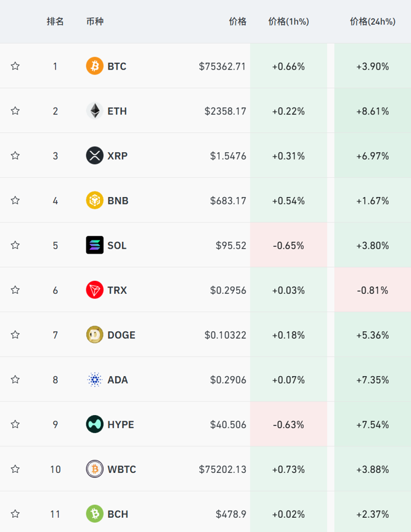The height and width of the screenshot is (532, 411).
Task: Toggle the favorite star for ETH
Action: click(15, 111)
